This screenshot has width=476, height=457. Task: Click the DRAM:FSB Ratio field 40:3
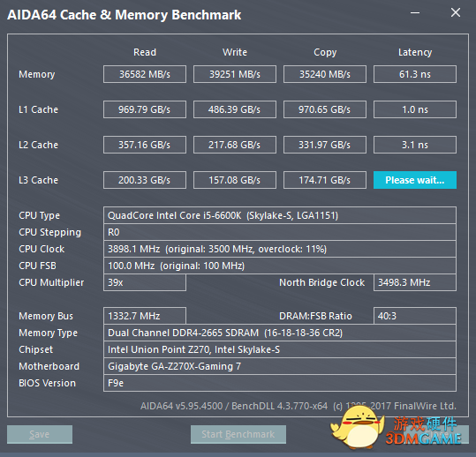(x=415, y=316)
